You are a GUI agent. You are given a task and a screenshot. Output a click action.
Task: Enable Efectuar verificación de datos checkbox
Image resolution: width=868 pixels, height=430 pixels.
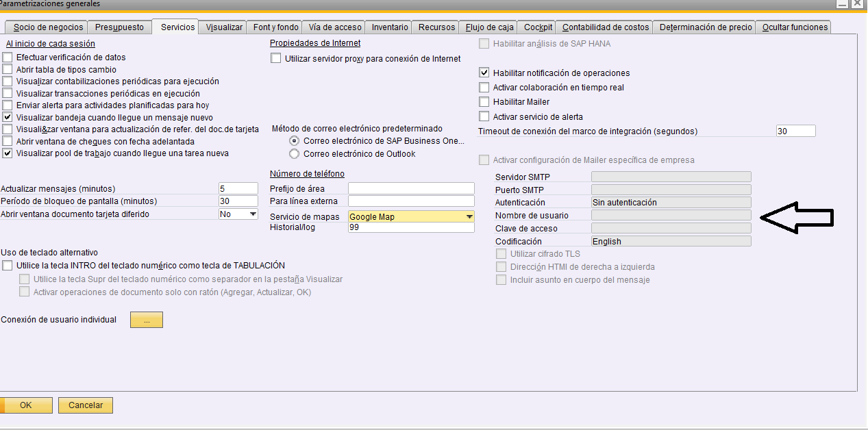pos(8,58)
